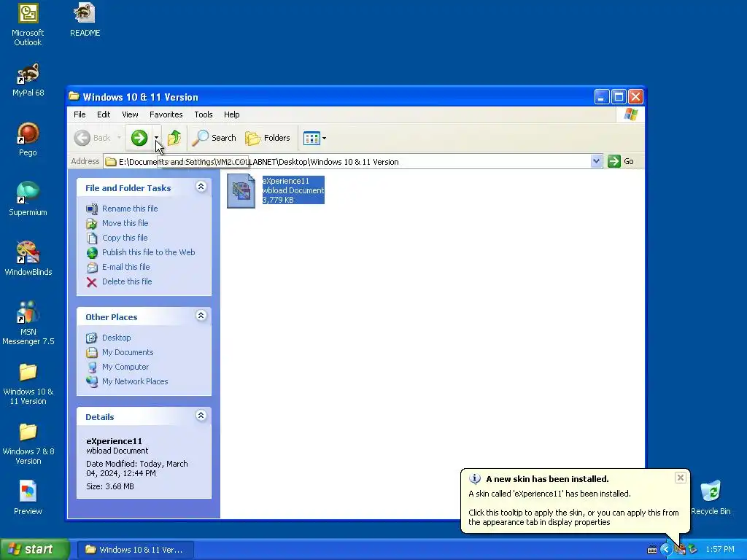747x560 pixels.
Task: Expand the address bar dropdown
Action: [596, 161]
